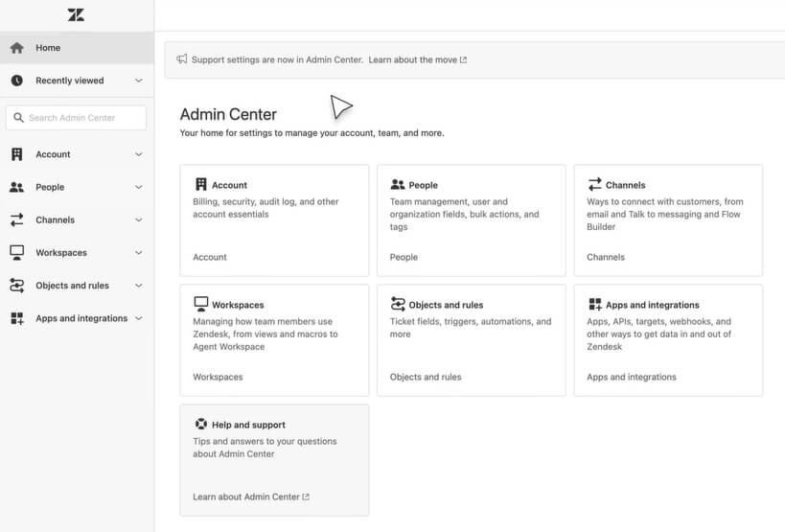The height and width of the screenshot is (532, 785).
Task: Click Apps and integrations link at the card bottom
Action: 632,377
